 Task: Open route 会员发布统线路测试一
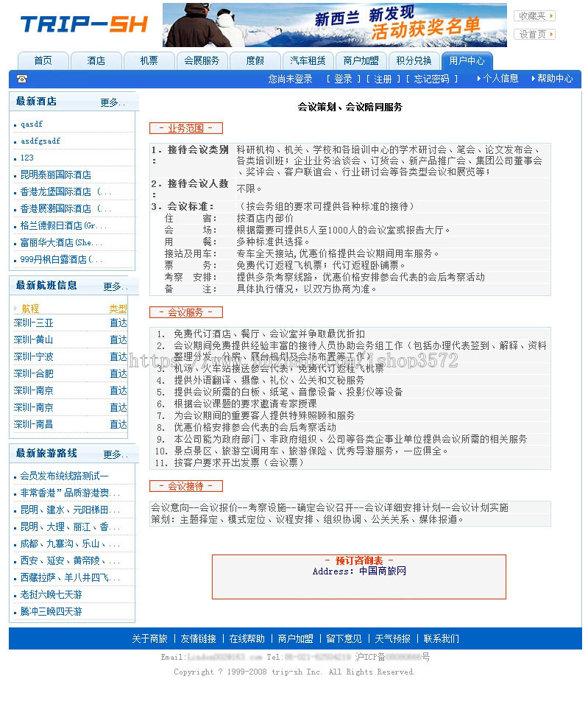coord(65,476)
